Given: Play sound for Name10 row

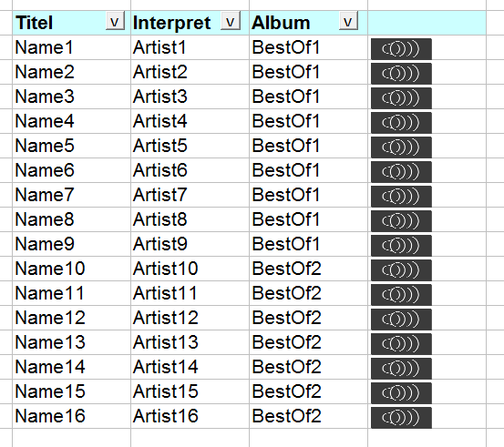Looking at the screenshot, I should tap(401, 270).
